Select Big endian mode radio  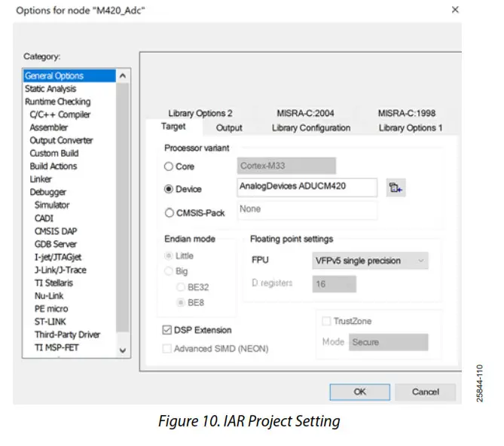[168, 271]
